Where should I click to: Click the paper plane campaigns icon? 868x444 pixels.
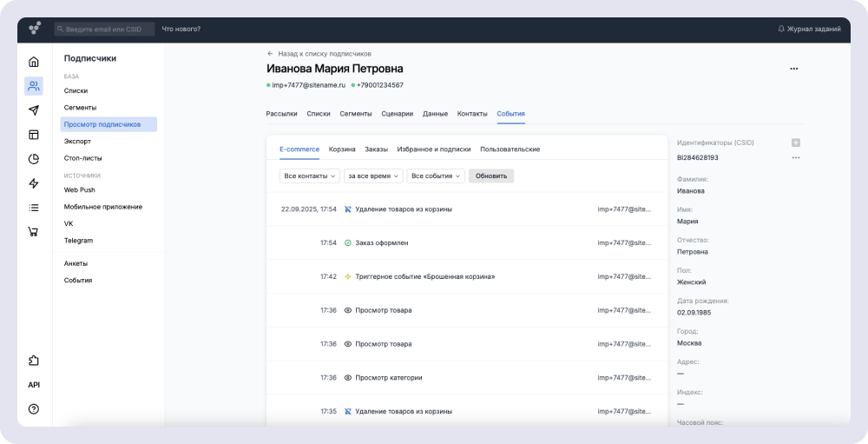click(x=34, y=110)
